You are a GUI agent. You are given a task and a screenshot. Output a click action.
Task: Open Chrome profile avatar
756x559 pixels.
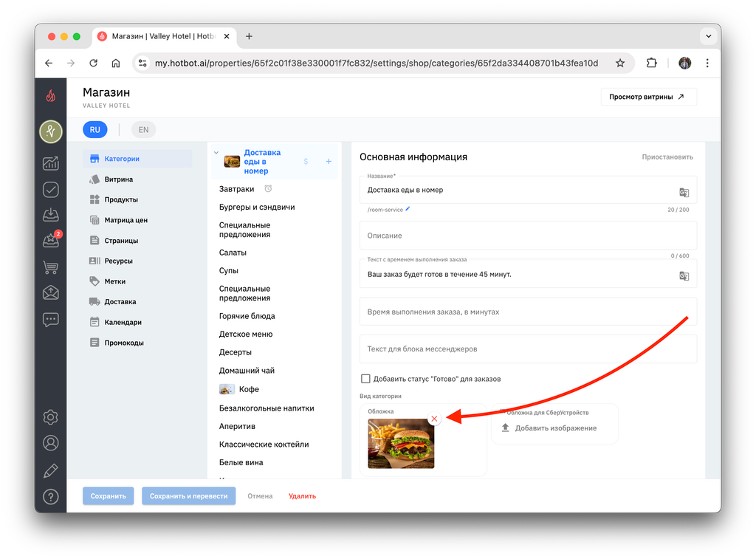pyautogui.click(x=684, y=64)
